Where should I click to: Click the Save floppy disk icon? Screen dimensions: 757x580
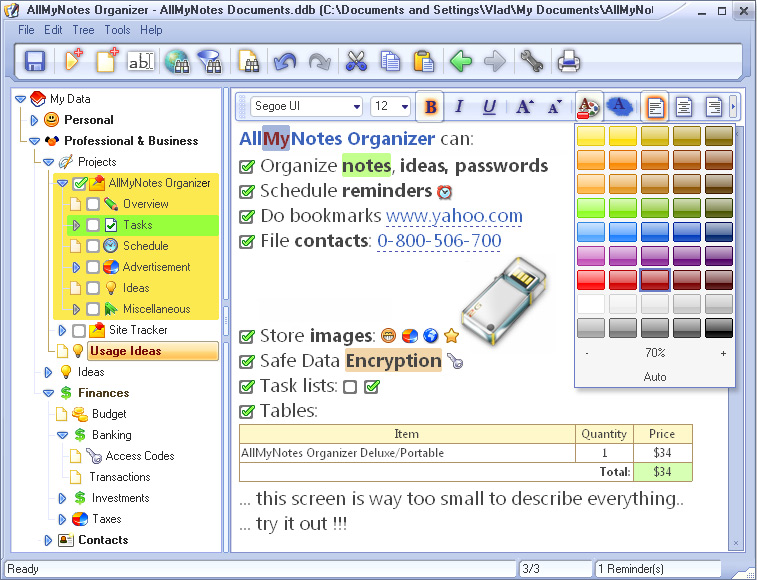(35, 62)
